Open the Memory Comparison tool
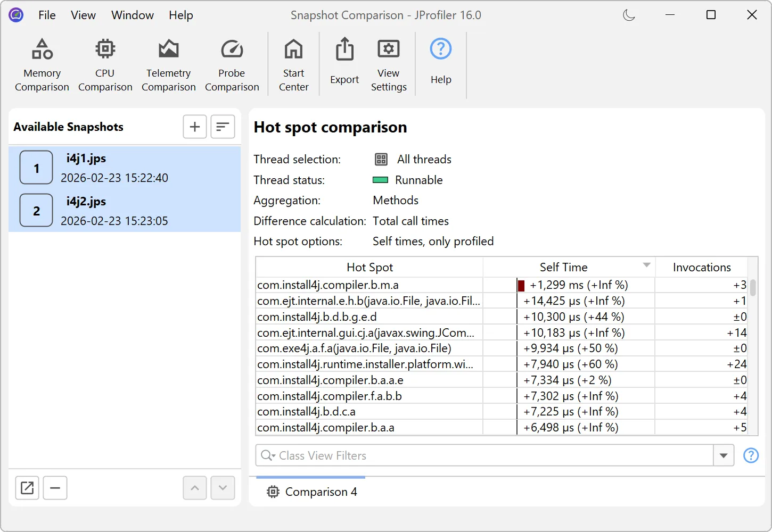 click(42, 64)
